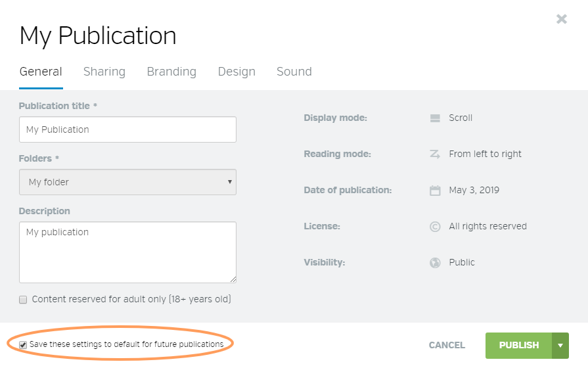Expand the Publish button arrow menu

click(x=560, y=346)
